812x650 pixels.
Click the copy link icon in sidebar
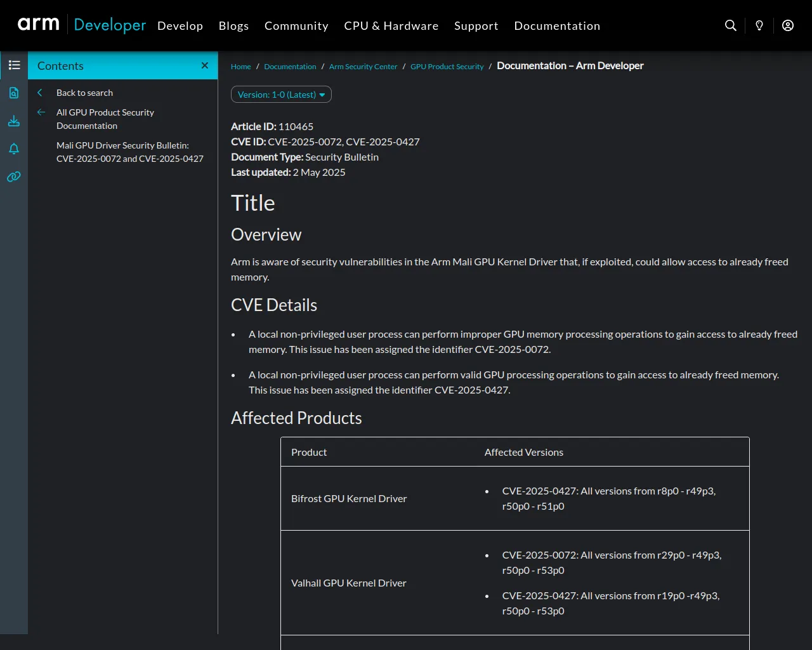(14, 176)
